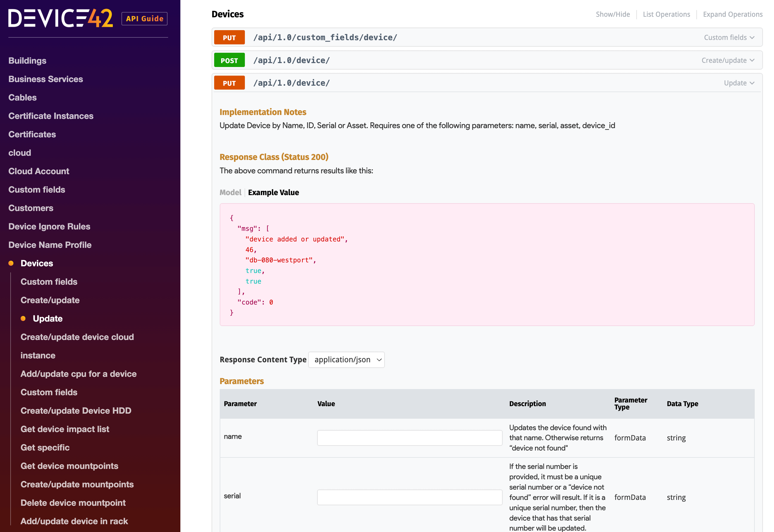Click the PUT badge on the Update endpoint

point(229,83)
